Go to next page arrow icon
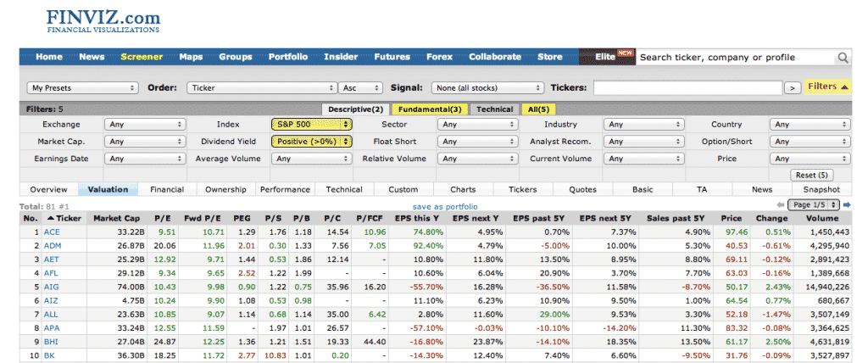 click(x=847, y=205)
